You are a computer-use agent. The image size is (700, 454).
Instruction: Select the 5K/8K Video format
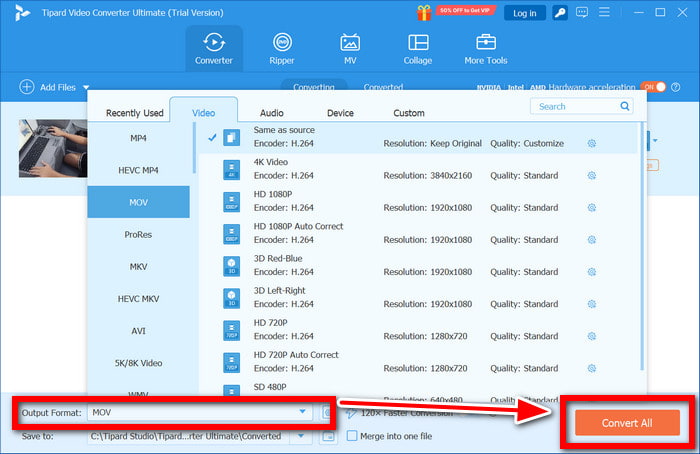[138, 363]
